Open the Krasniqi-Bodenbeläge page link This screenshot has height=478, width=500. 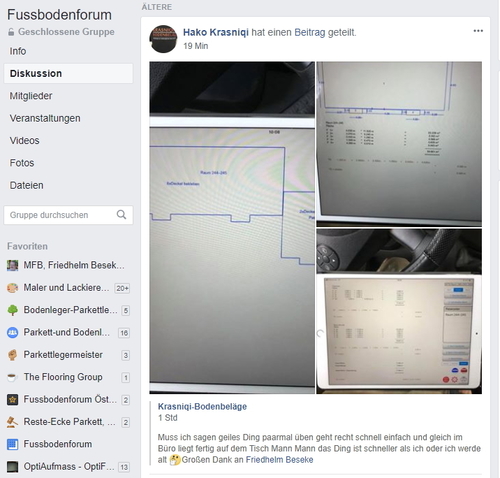click(202, 407)
